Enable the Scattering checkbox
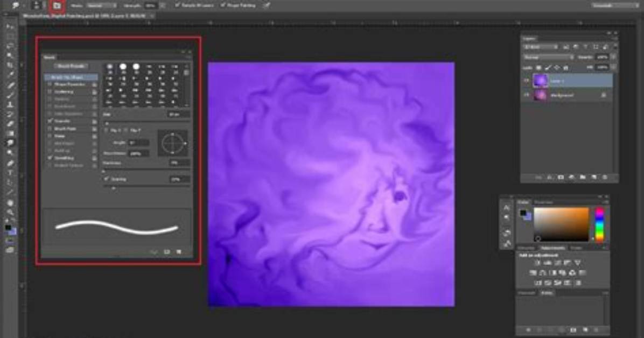The width and height of the screenshot is (644, 338). (50, 92)
